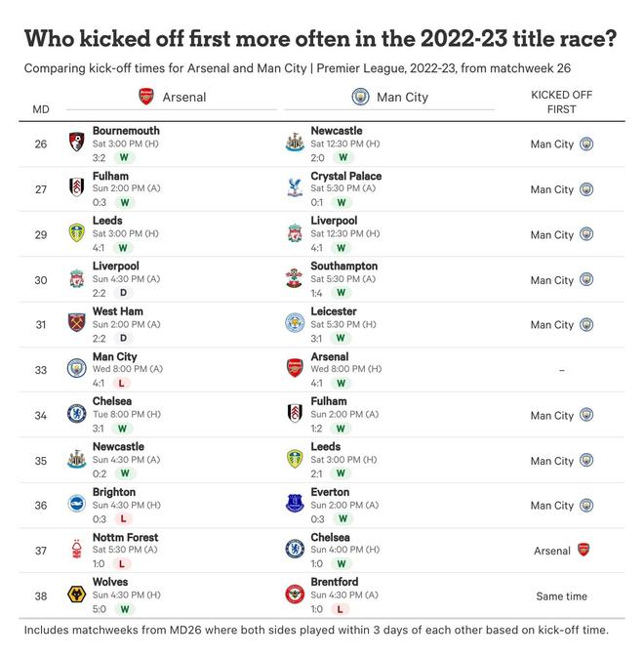Click the red L badge for Brentford match
The width and height of the screenshot is (644, 657).
340,609
